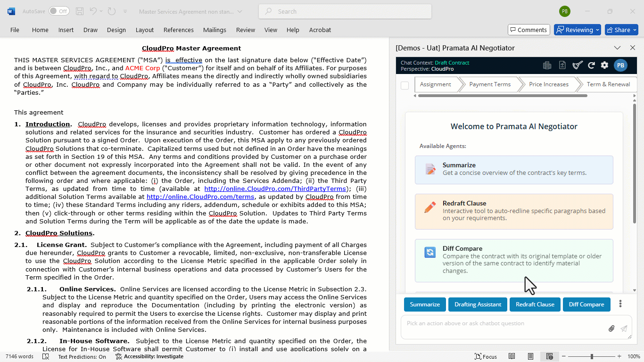Open Pramata settings gear
644x362 pixels.
point(604,66)
